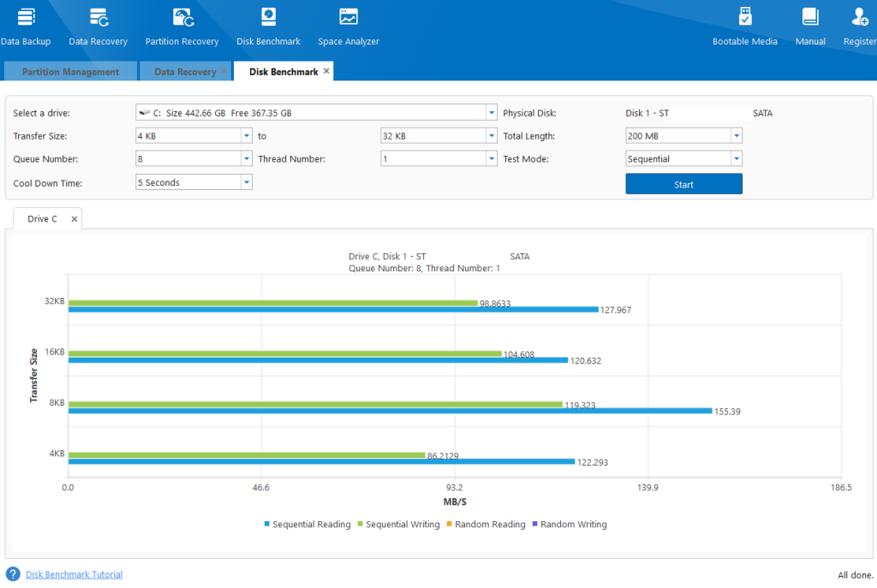Click the 127.967 value label
877x588 pixels.
pos(616,310)
